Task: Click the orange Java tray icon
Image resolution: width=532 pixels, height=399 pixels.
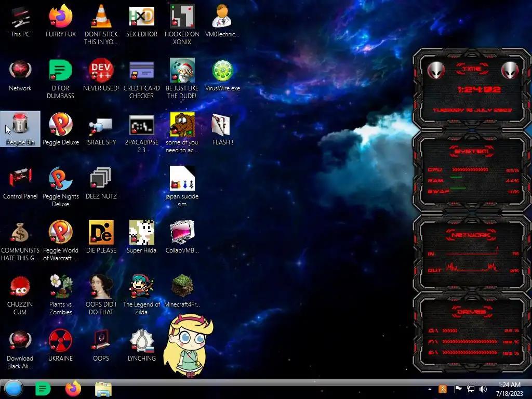Action: click(443, 389)
